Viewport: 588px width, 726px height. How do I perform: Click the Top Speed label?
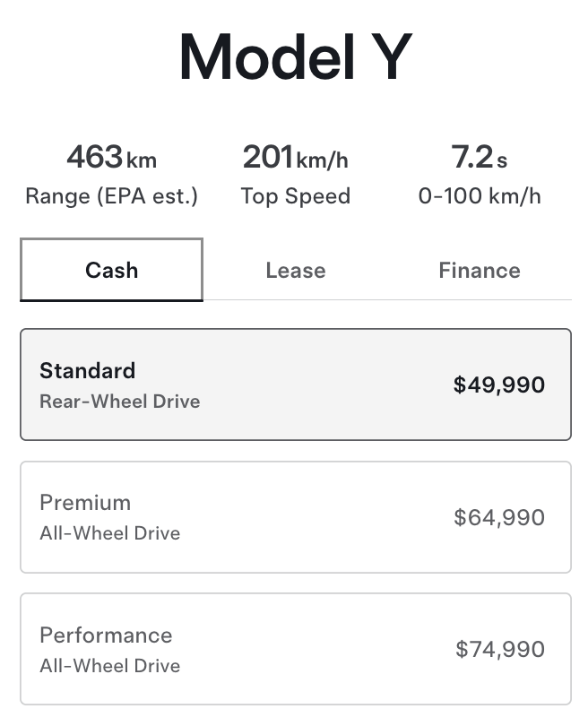coord(295,195)
